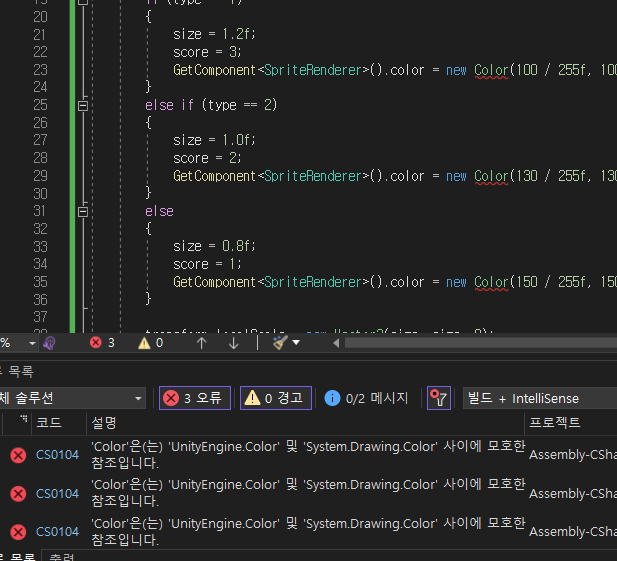
Task: Open the third CS0104 error code link
Action: tap(57, 532)
